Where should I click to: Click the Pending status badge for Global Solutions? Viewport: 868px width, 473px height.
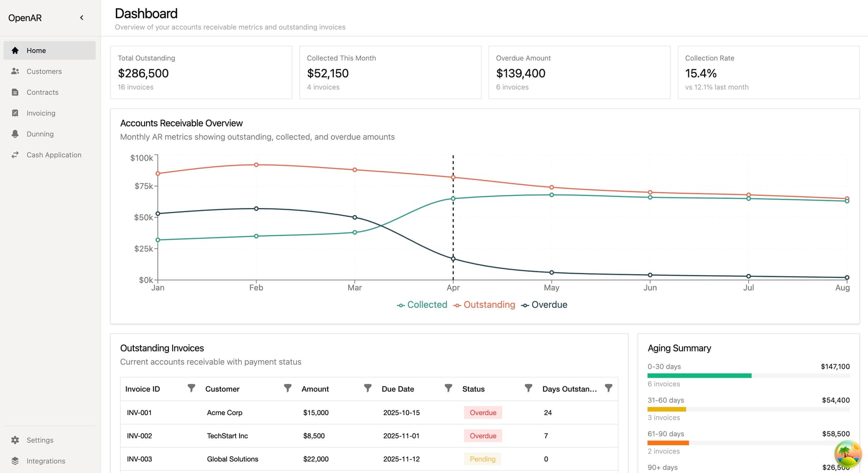coord(482,459)
